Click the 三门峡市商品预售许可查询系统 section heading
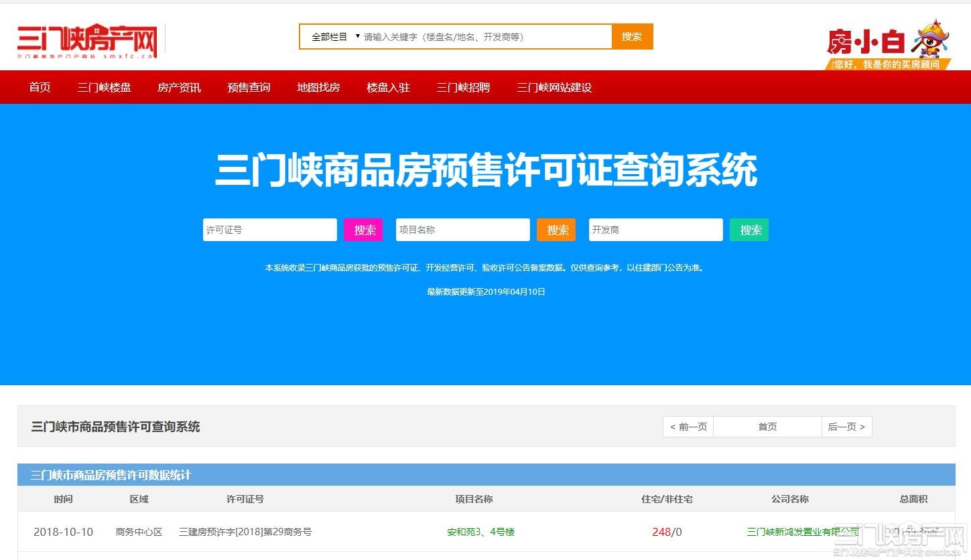 [x=115, y=427]
